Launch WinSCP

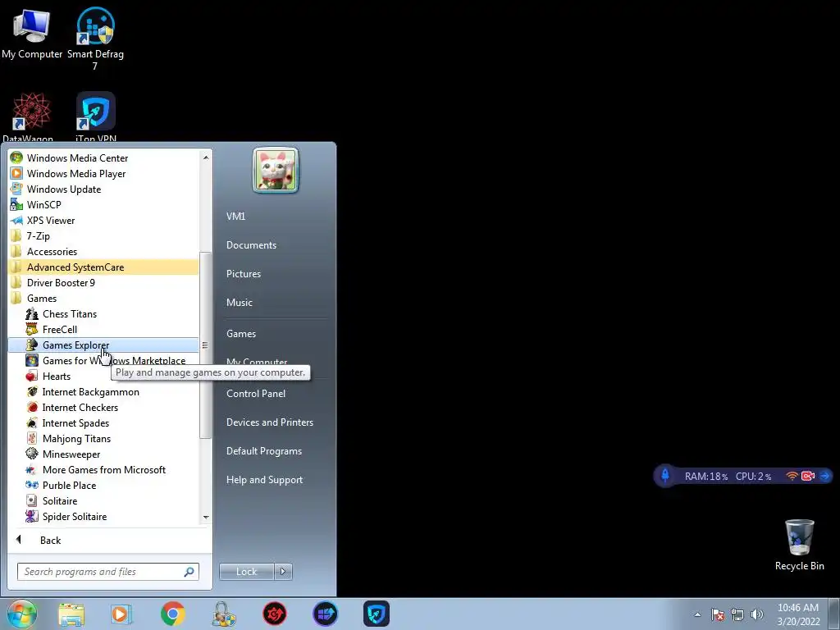[x=103, y=204]
